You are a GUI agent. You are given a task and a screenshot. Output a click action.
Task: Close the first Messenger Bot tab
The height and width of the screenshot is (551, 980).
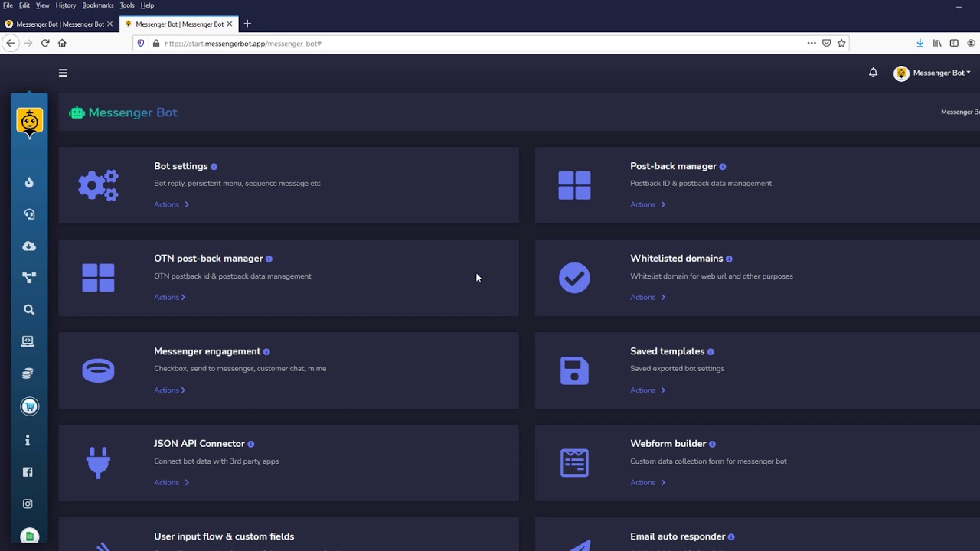(109, 24)
